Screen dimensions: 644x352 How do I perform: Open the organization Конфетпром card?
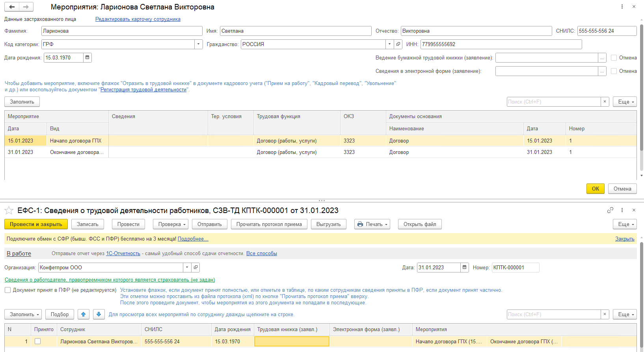[195, 267]
